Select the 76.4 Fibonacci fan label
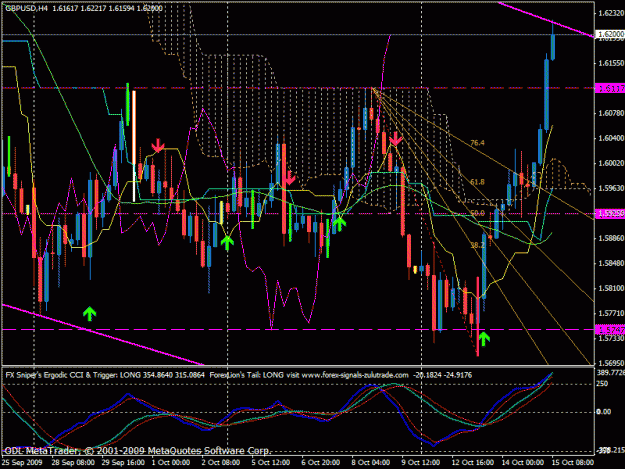Viewport: 625px width, 469px height. tap(477, 143)
